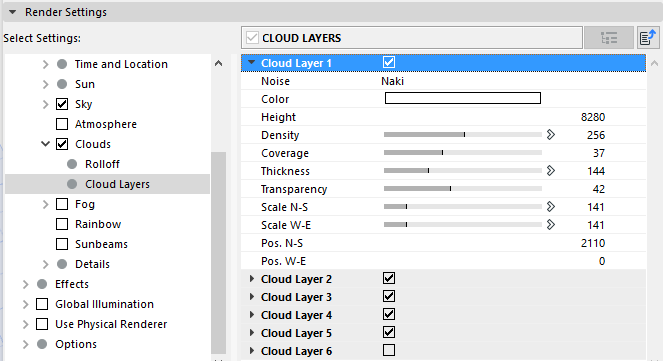The height and width of the screenshot is (361, 663).
Task: Click the Transparency value 42
Action: point(599,189)
